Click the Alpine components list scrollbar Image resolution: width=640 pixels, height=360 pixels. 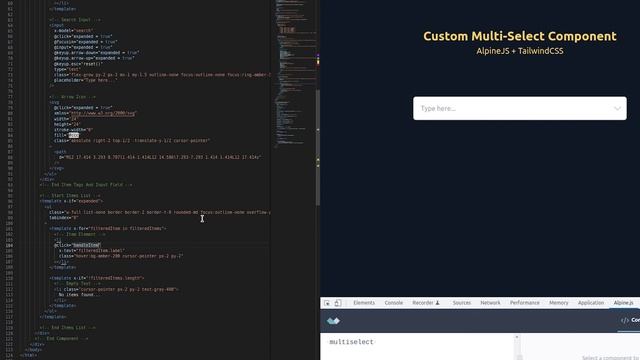coord(517,347)
